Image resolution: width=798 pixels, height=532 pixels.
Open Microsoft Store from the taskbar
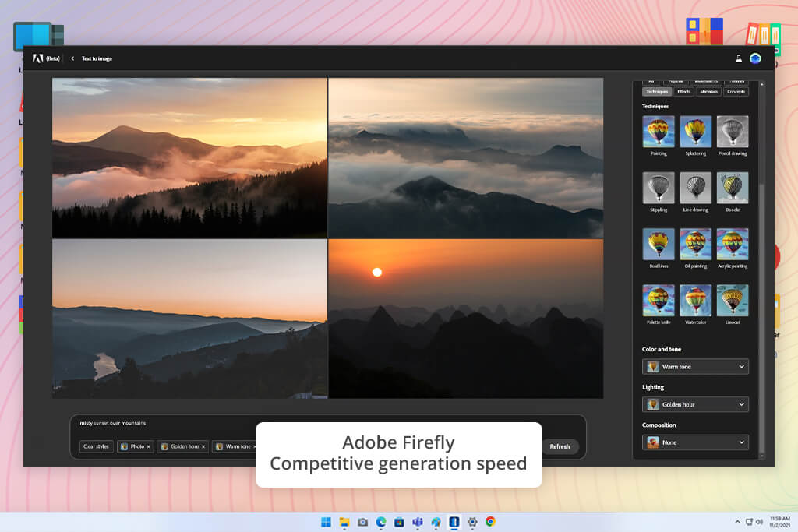(x=400, y=522)
